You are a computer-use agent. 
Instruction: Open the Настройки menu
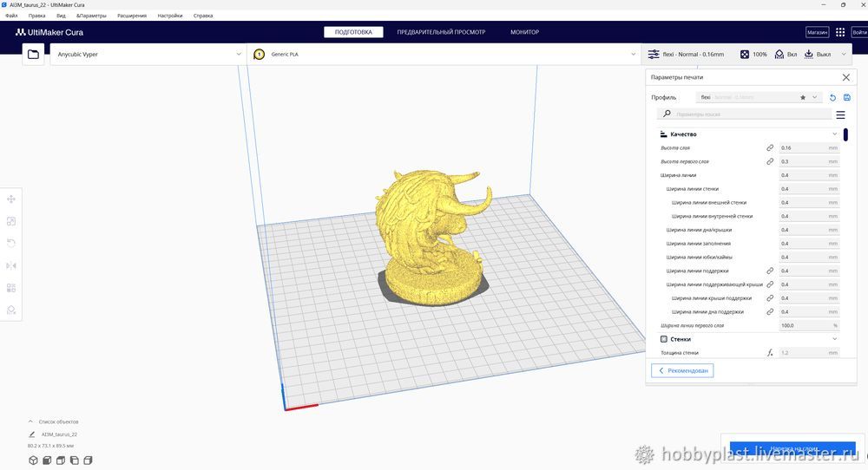(170, 16)
